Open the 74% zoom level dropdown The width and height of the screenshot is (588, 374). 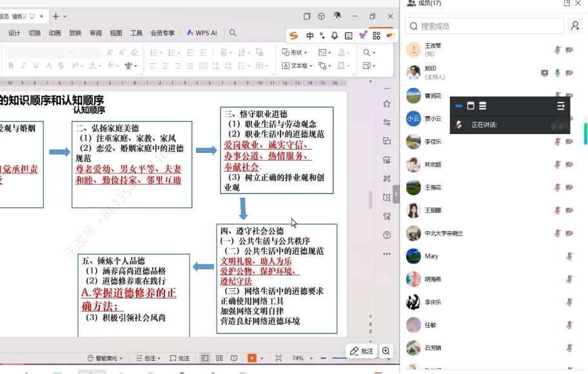[301, 358]
